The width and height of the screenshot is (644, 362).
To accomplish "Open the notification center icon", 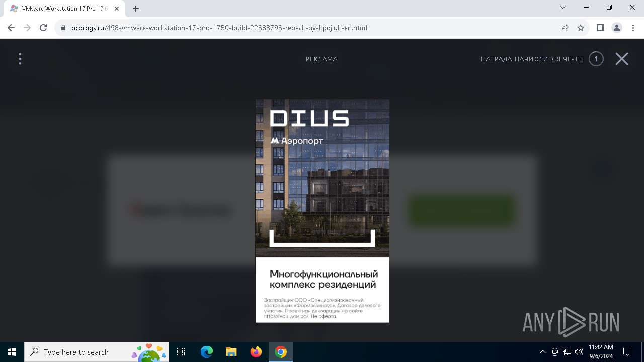I will pos(627,352).
